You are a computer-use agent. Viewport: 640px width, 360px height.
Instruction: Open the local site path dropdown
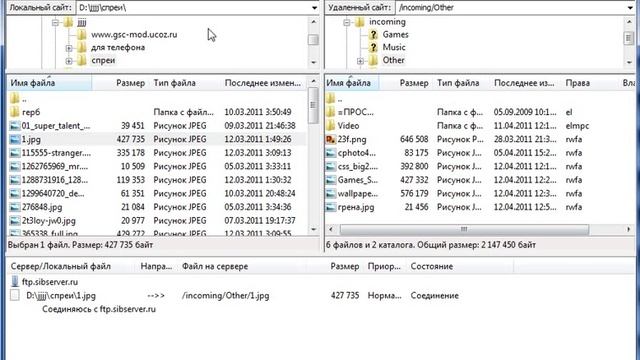[314, 7]
